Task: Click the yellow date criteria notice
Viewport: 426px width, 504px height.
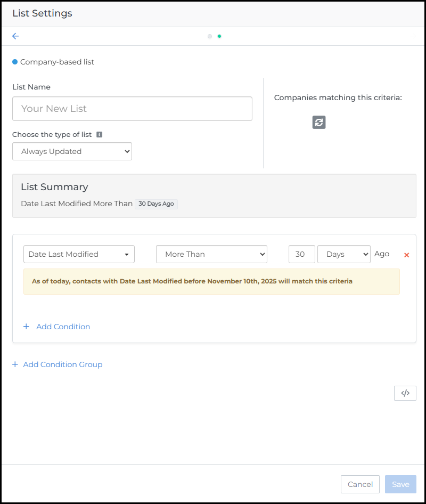Action: [211, 281]
